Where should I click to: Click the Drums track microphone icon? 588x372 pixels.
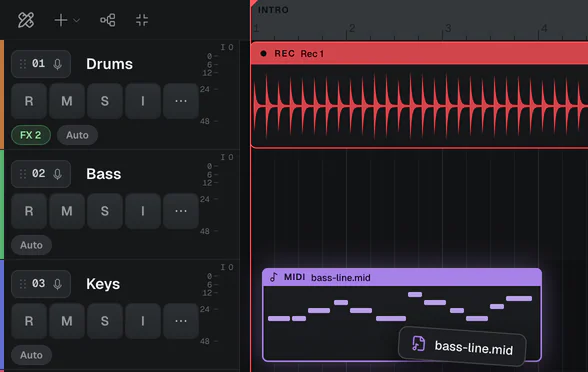tap(57, 64)
